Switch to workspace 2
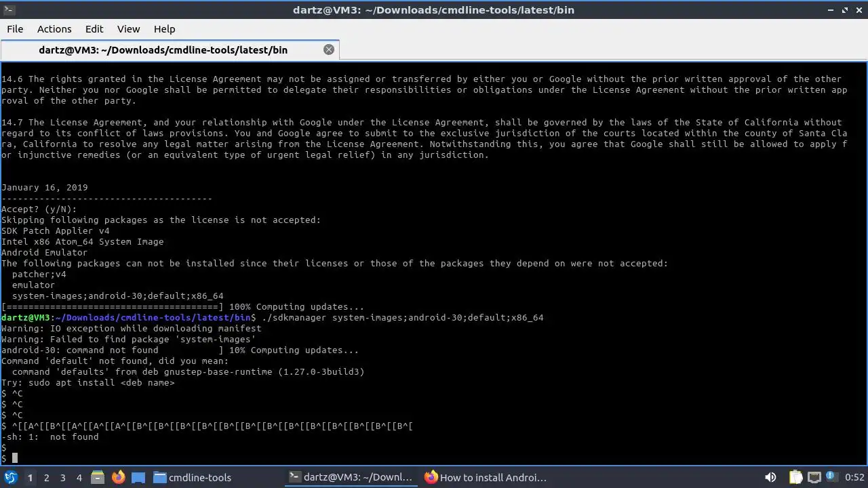 46,477
